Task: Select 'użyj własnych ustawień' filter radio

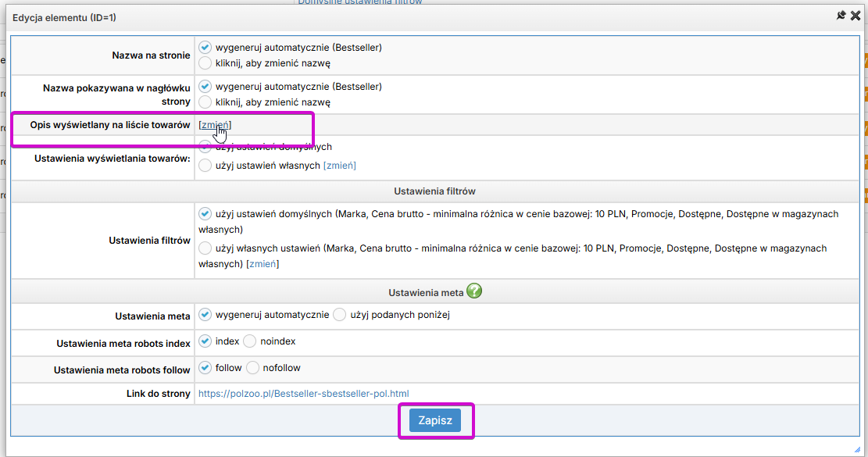Action: tap(205, 248)
